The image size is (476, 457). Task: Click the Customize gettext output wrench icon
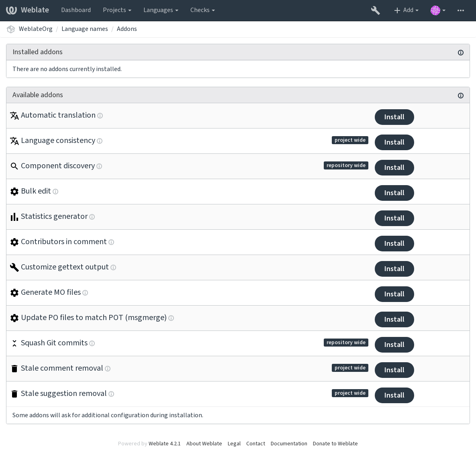pyautogui.click(x=14, y=267)
